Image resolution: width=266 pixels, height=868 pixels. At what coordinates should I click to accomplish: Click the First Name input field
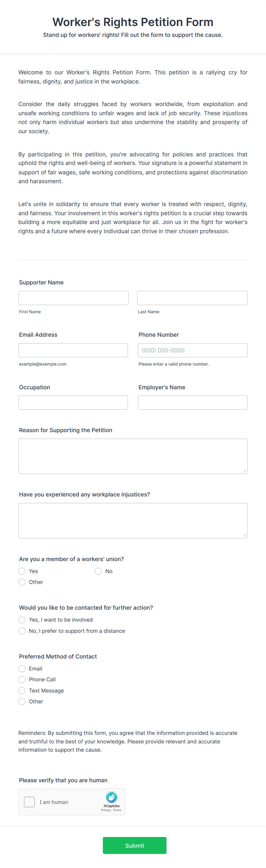click(x=73, y=298)
